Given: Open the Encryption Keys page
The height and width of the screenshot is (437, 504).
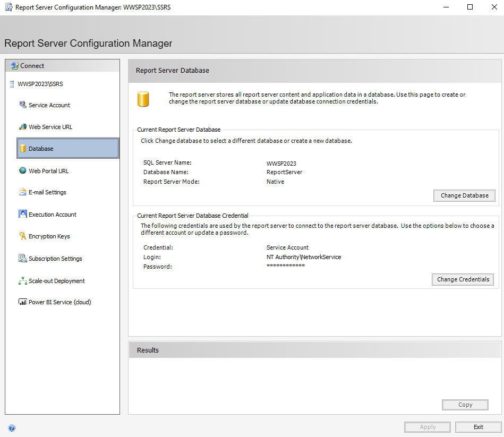Looking at the screenshot, I should pyautogui.click(x=49, y=236).
